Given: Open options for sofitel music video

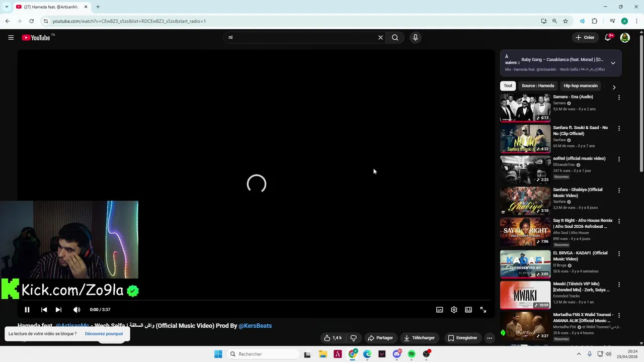Looking at the screenshot, I should (x=619, y=159).
